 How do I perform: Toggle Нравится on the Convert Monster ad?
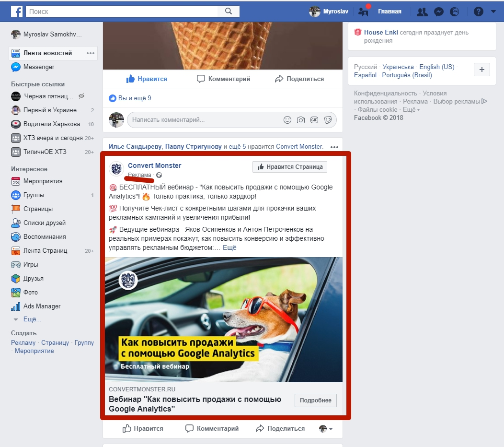143,429
